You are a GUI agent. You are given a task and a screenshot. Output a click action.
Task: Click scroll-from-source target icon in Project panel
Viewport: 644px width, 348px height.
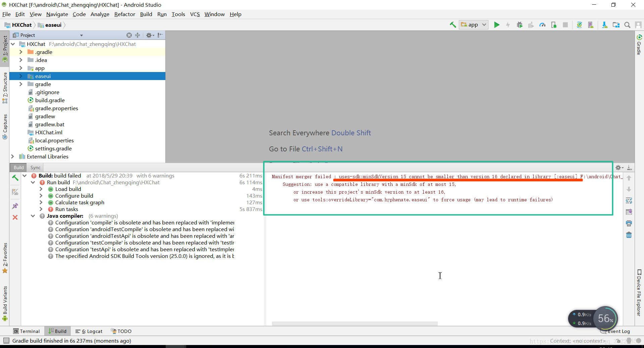coord(129,35)
